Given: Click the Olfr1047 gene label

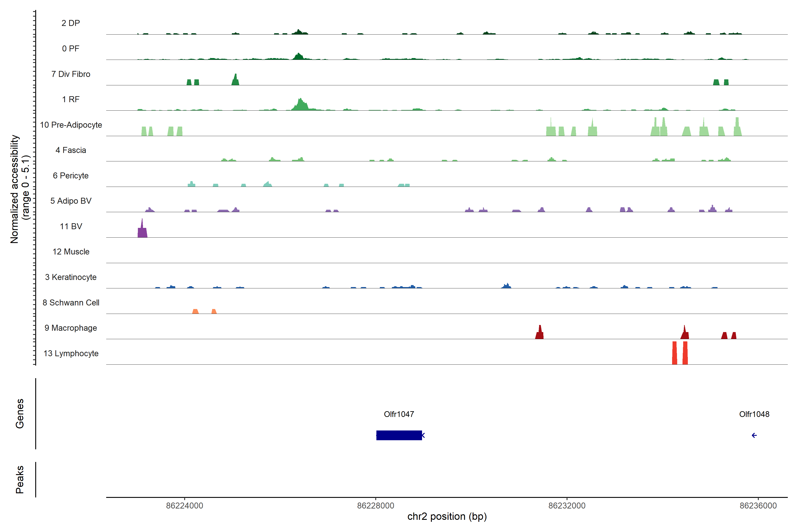Looking at the screenshot, I should click(399, 414).
